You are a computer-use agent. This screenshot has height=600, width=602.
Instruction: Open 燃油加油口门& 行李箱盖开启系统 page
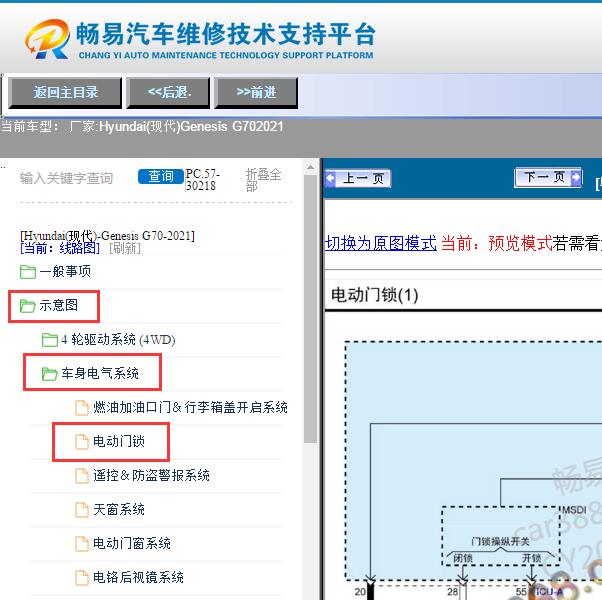pyautogui.click(x=190, y=407)
